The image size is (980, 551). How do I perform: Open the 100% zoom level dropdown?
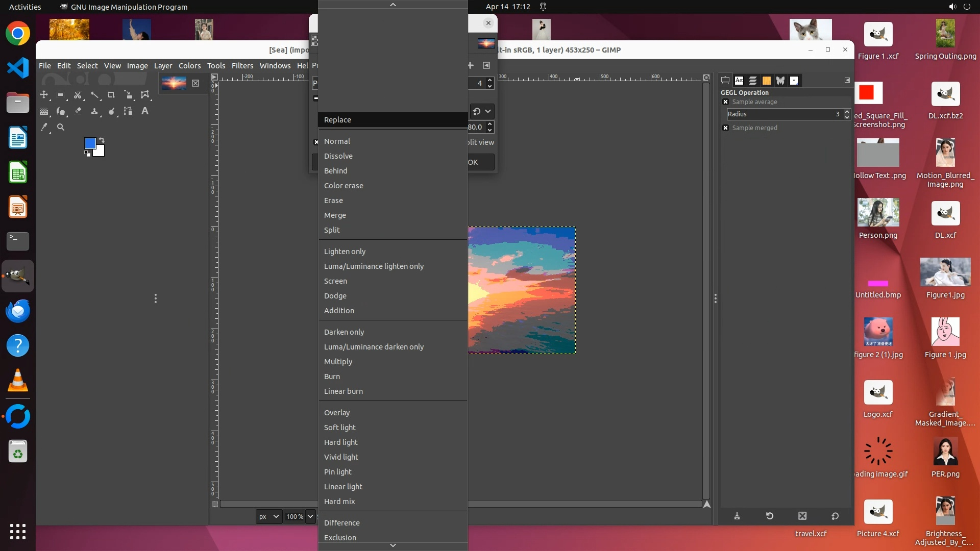coord(310,516)
